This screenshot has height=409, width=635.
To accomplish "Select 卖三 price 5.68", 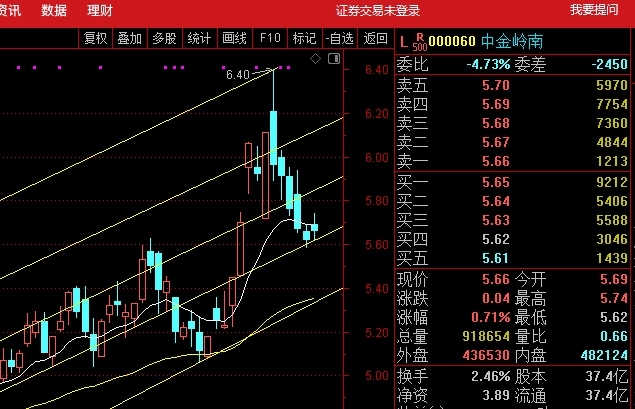I will coord(496,124).
